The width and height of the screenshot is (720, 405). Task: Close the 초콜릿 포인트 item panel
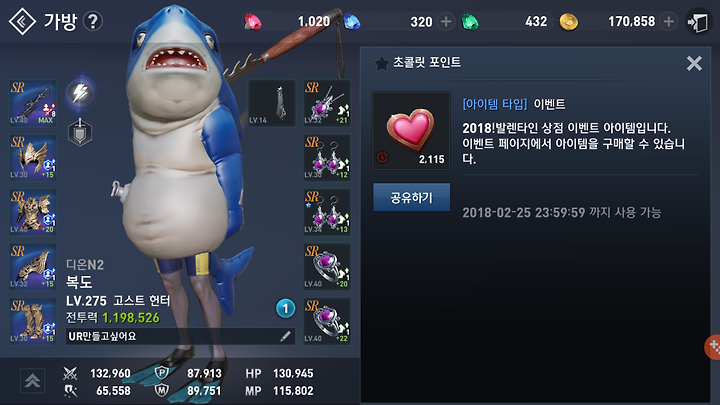pos(694,63)
